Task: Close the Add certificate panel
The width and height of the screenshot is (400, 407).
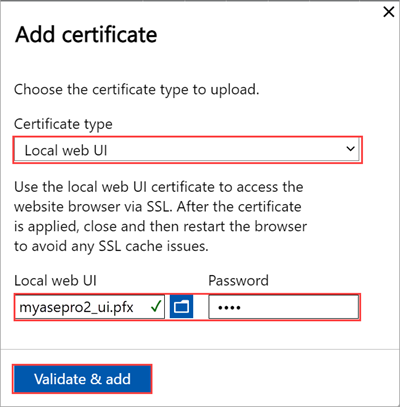Action: tap(389, 12)
